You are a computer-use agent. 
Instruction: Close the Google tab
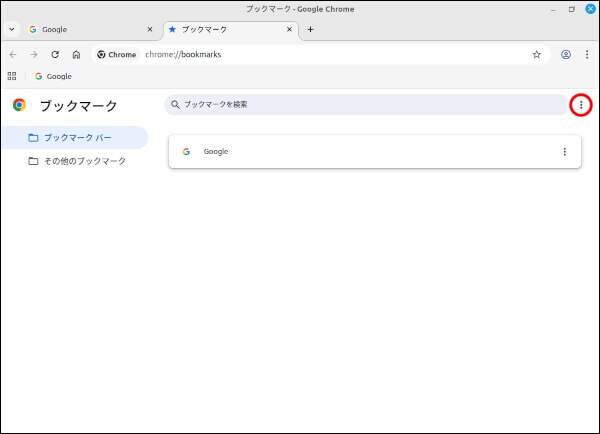(150, 29)
